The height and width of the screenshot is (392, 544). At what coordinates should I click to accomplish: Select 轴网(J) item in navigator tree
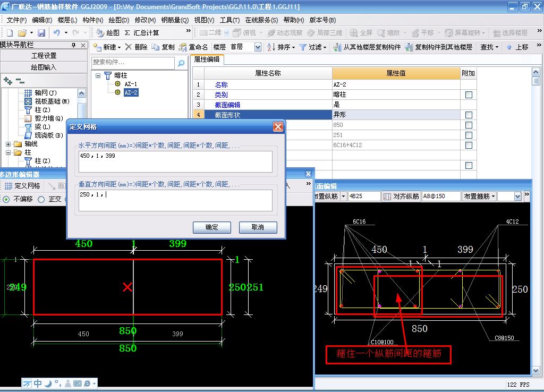(x=46, y=92)
